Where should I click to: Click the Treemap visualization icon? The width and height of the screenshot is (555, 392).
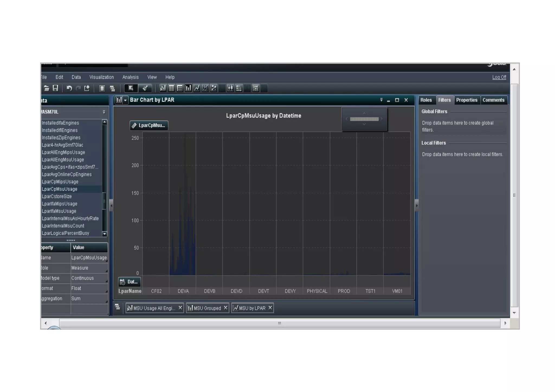(256, 88)
